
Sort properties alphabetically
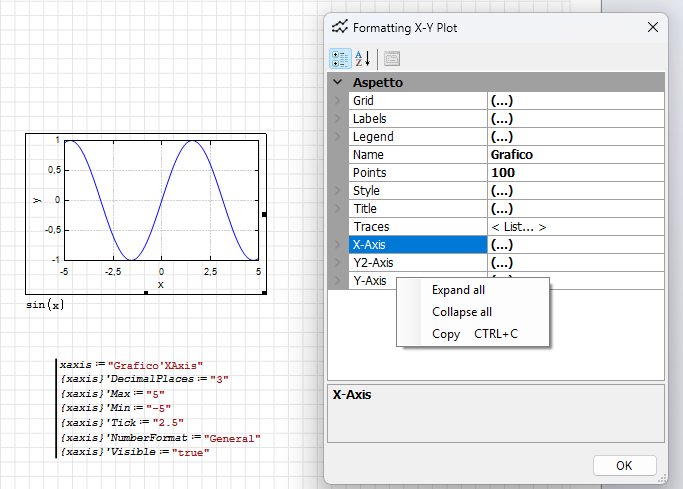pyautogui.click(x=362, y=59)
